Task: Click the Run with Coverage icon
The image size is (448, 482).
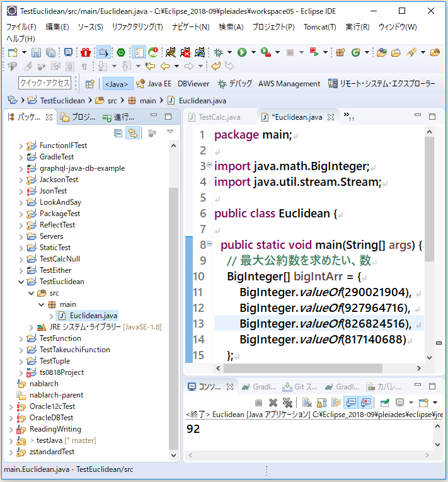Action: (266, 52)
